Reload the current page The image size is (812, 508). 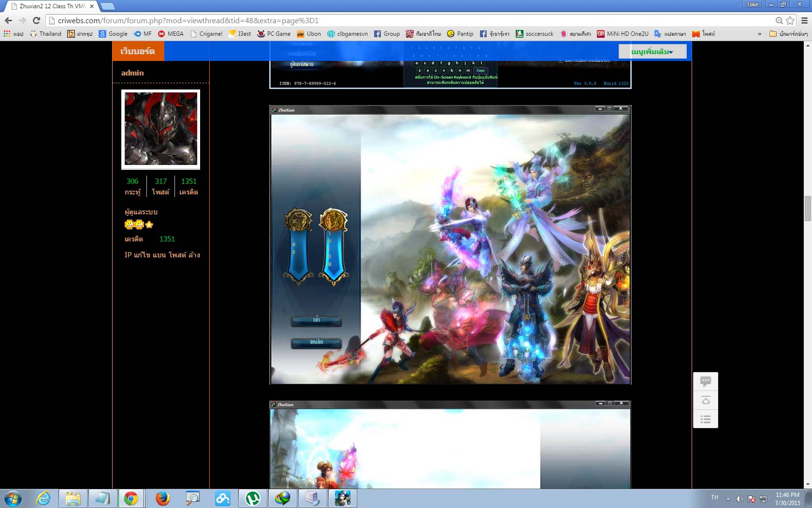(36, 20)
